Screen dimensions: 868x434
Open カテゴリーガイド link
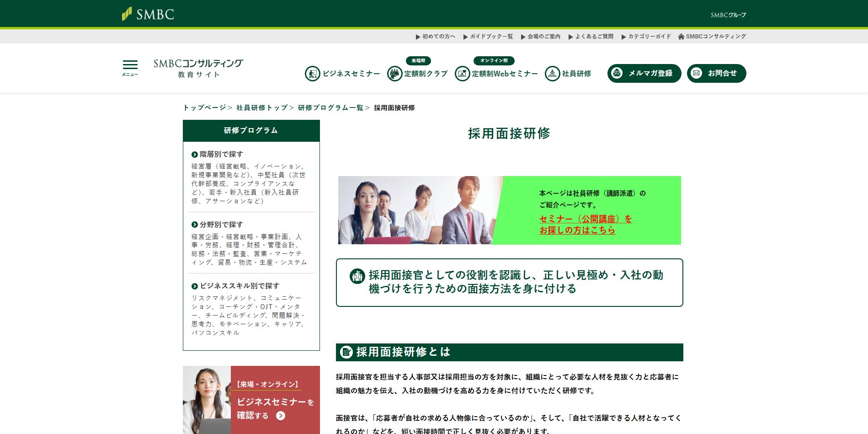[650, 37]
